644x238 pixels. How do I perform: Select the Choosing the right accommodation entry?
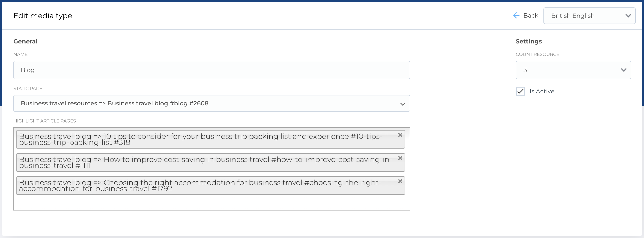coord(200,185)
